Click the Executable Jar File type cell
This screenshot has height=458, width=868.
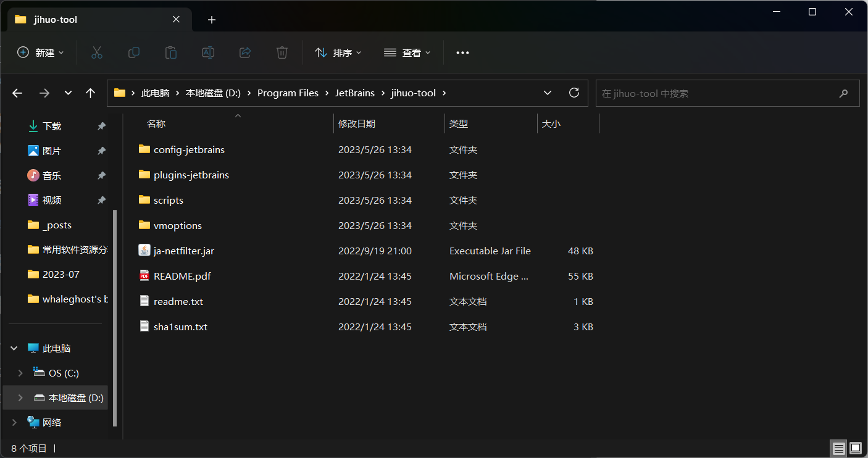pos(490,251)
